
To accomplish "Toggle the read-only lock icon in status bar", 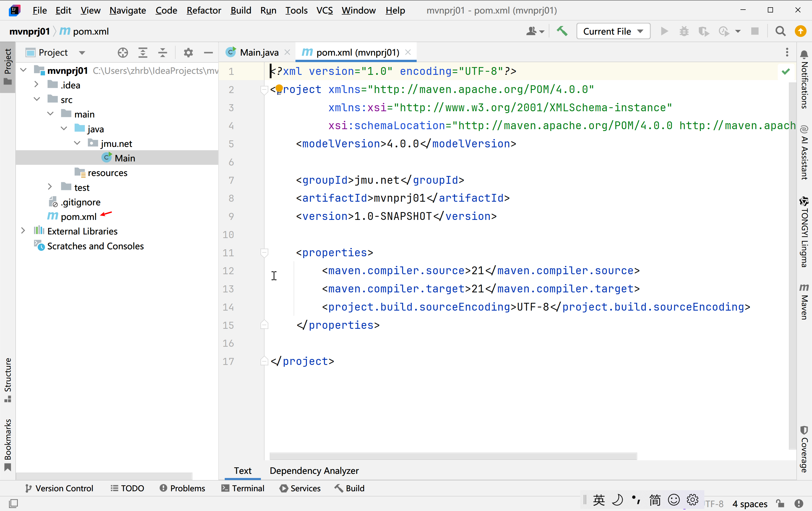I will point(780,503).
